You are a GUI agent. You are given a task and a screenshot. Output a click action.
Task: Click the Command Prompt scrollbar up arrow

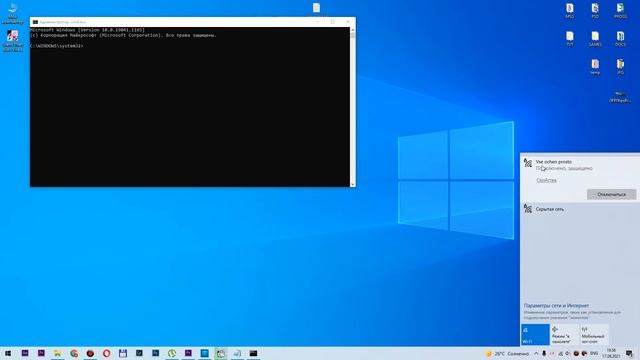tap(353, 30)
